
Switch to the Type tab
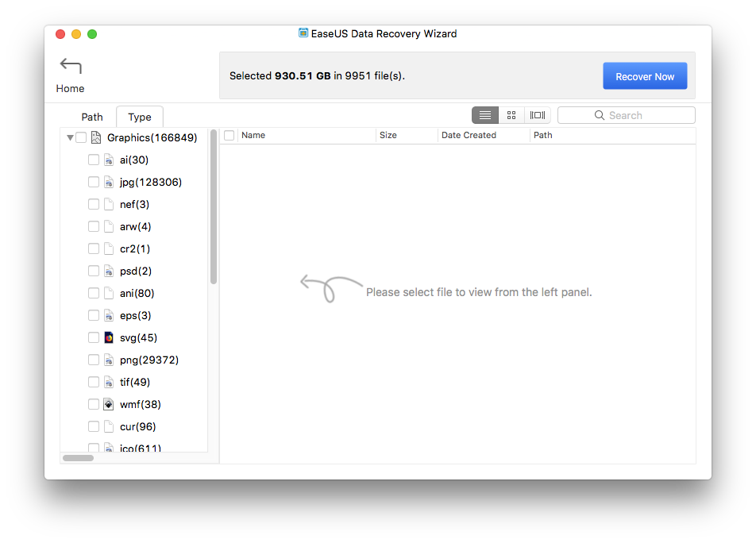pyautogui.click(x=140, y=117)
